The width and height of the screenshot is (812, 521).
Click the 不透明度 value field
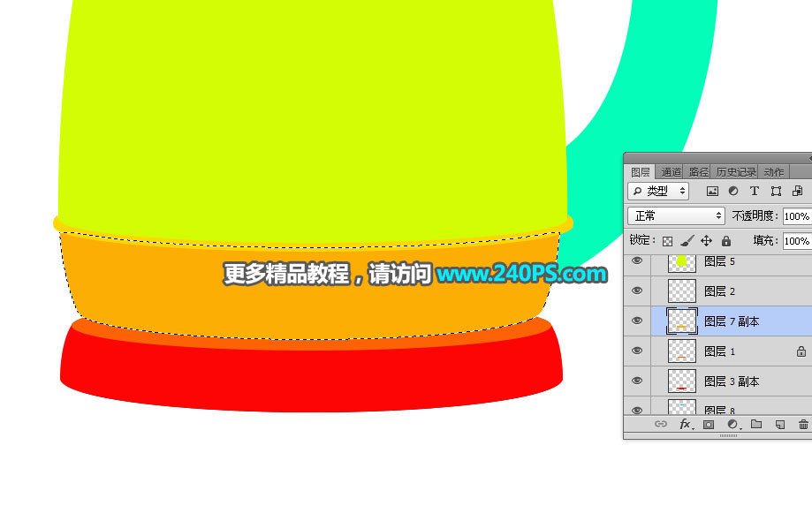click(x=798, y=216)
